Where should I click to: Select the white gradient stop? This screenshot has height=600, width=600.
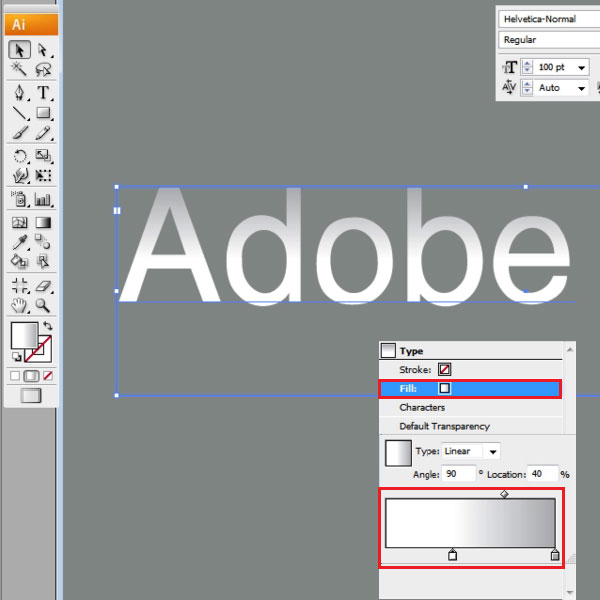pyautogui.click(x=452, y=554)
